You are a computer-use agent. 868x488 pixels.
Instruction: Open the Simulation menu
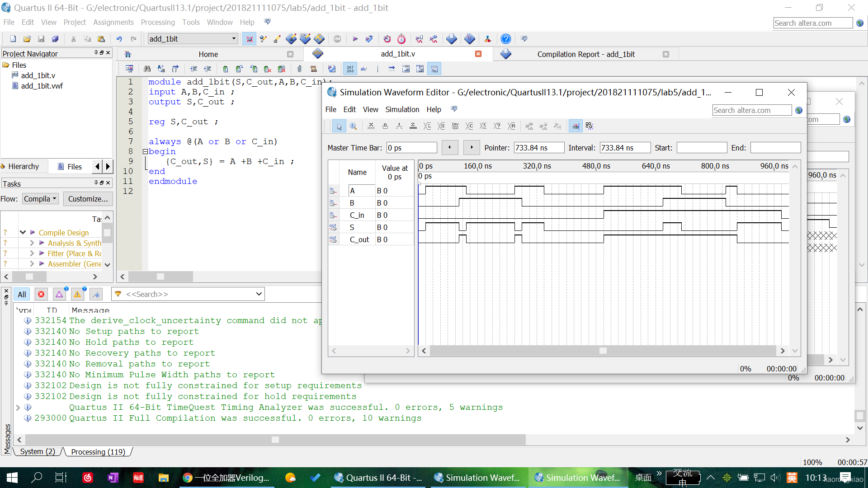coord(402,109)
